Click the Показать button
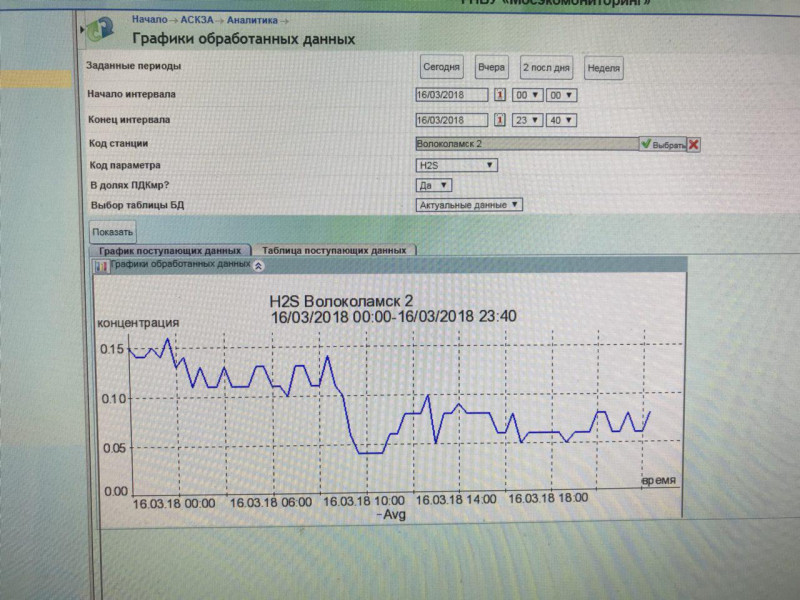Image resolution: width=800 pixels, height=600 pixels. pos(113,232)
